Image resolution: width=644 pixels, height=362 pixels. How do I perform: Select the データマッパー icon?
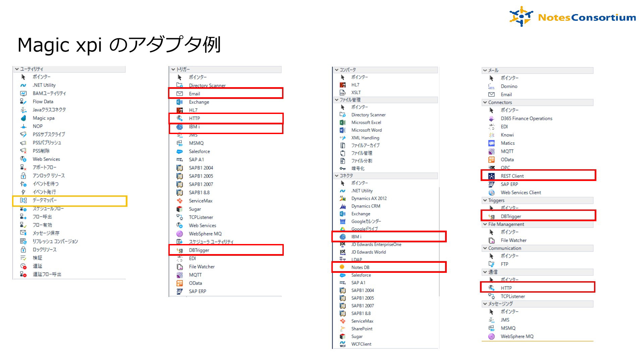pyautogui.click(x=23, y=200)
